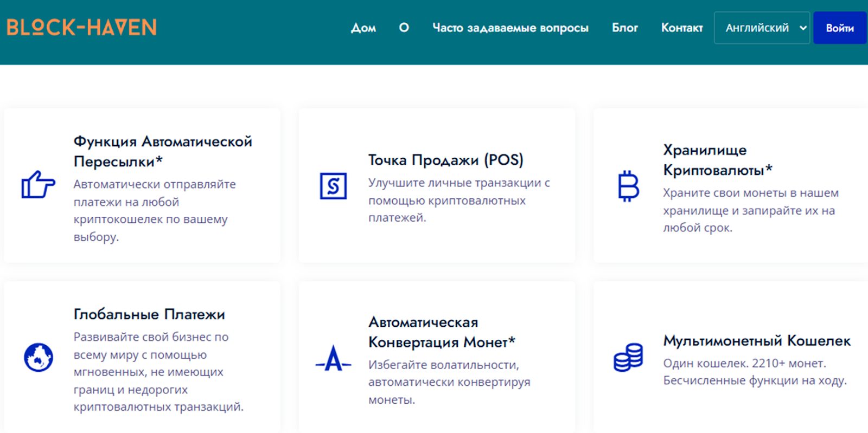Click the Точка Продажи (POS) heading
Screen dimensions: 868x433
(446, 160)
